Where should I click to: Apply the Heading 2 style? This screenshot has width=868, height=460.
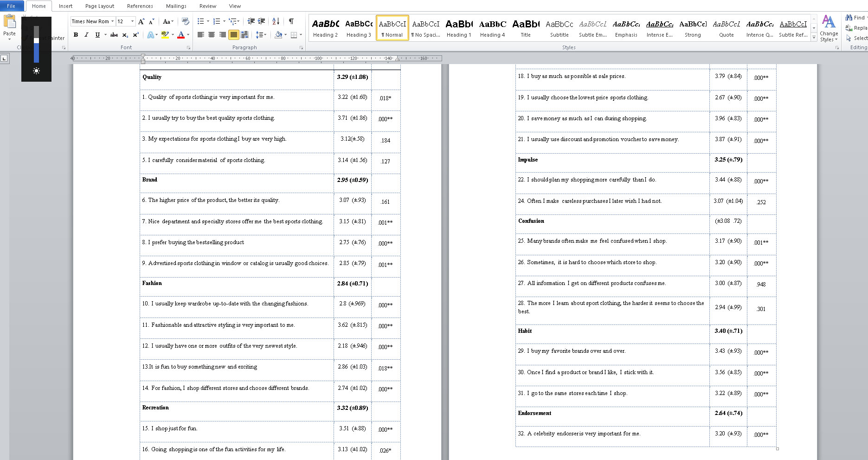pyautogui.click(x=325, y=28)
